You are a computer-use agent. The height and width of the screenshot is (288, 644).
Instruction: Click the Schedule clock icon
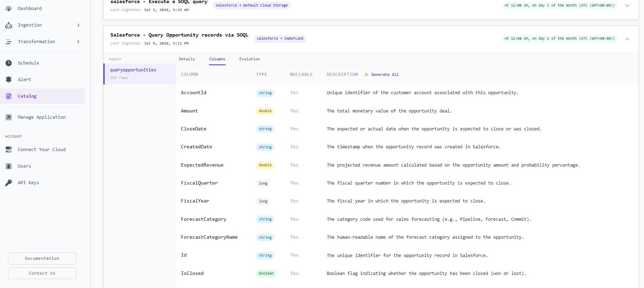pyautogui.click(x=9, y=63)
